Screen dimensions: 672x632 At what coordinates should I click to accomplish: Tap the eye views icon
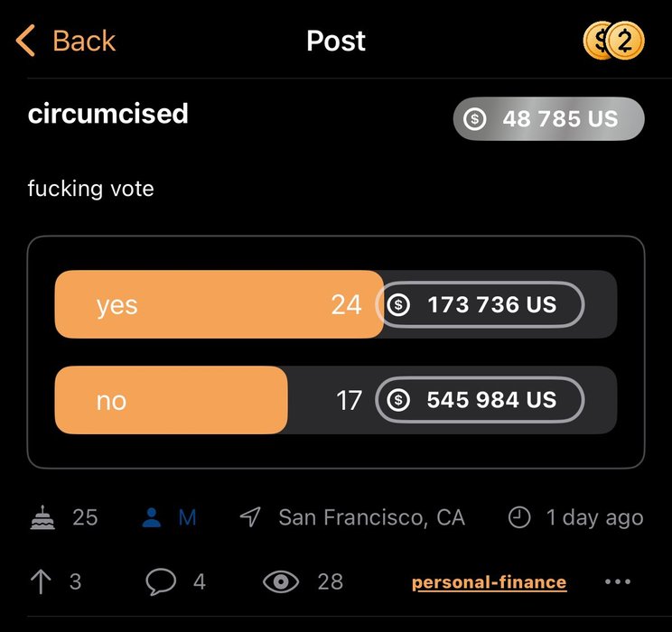[x=280, y=582]
